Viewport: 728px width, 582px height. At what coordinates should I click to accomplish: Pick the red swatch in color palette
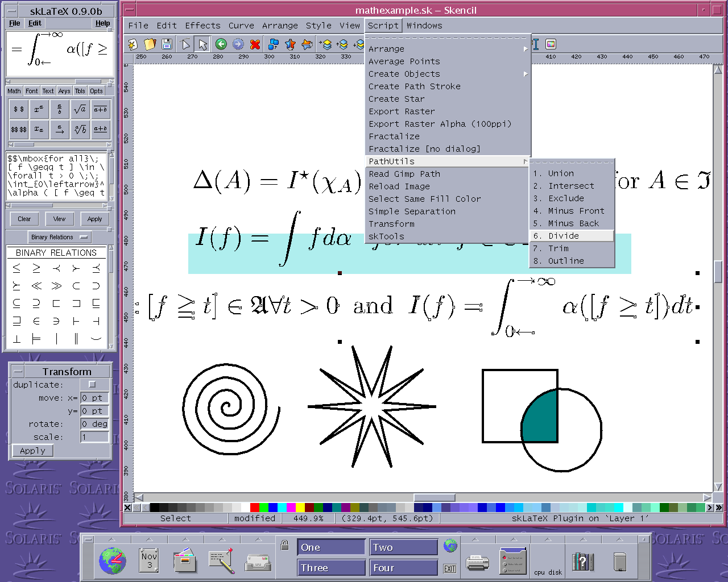(x=254, y=508)
